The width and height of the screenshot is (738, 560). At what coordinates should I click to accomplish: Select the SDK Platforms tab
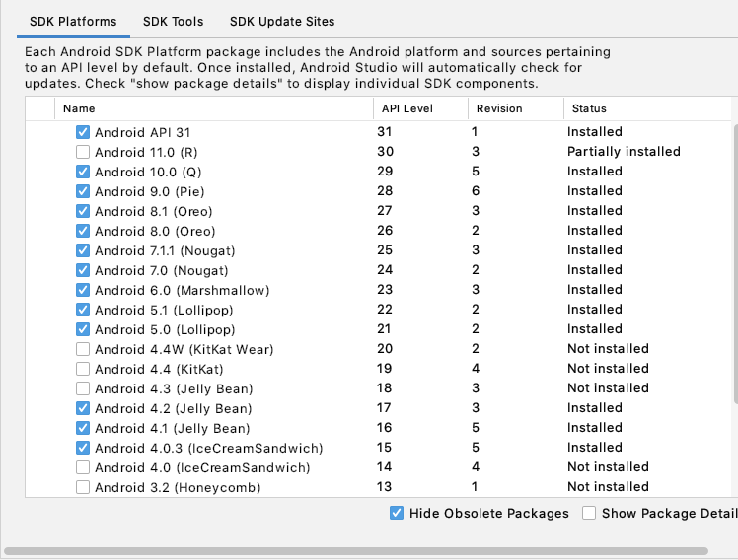(x=73, y=21)
